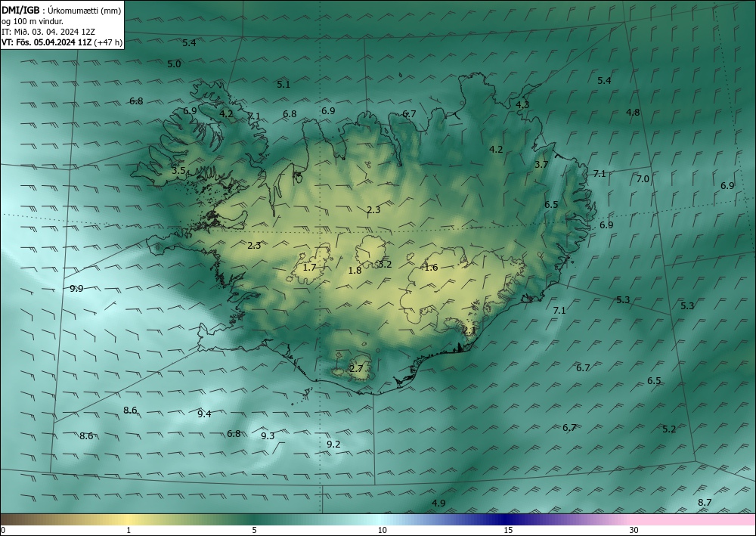The image size is (756, 536).
Task: Click the 1.7 value on the glacier
Action: pyautogui.click(x=309, y=267)
